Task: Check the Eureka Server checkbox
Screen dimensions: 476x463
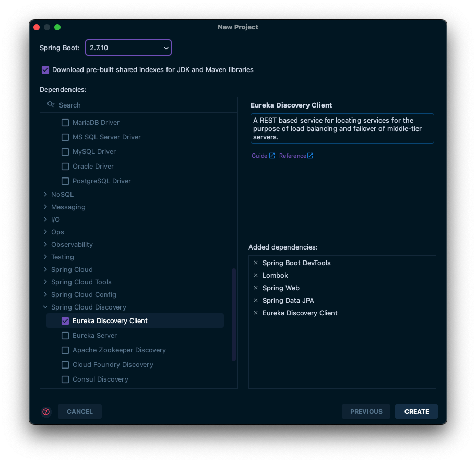Action: (65, 336)
